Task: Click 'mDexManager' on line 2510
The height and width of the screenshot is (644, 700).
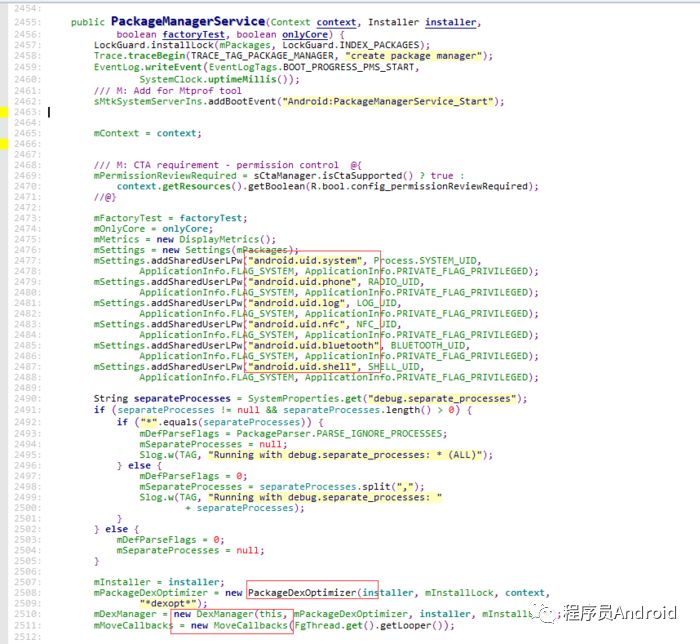Action: coord(125,614)
